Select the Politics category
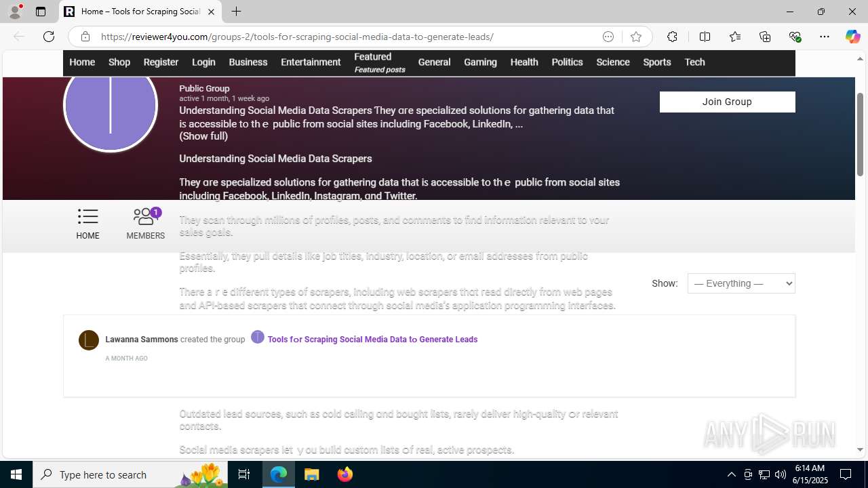 click(567, 62)
